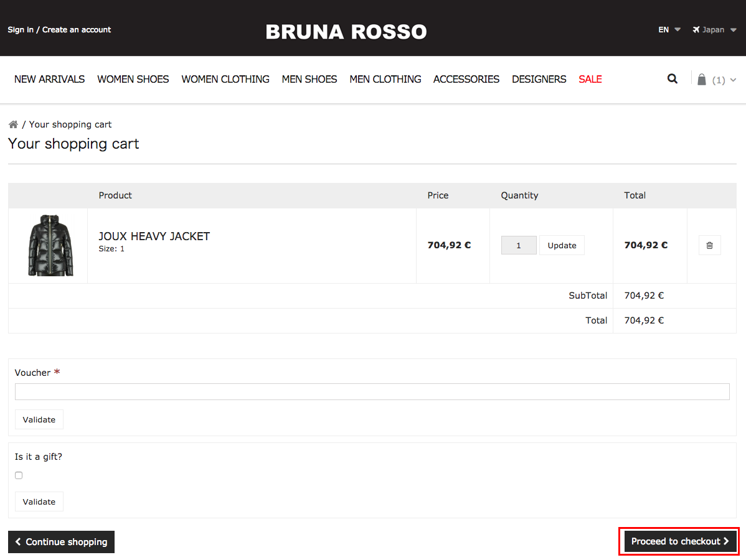The image size is (746, 560).
Task: Open the Women Shoes menu
Action: click(x=133, y=80)
